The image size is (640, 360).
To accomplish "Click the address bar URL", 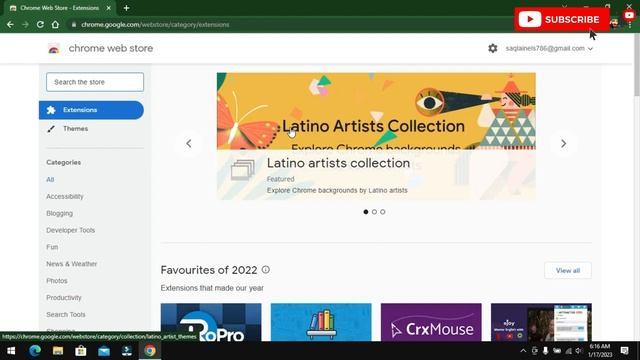I will tap(155, 24).
